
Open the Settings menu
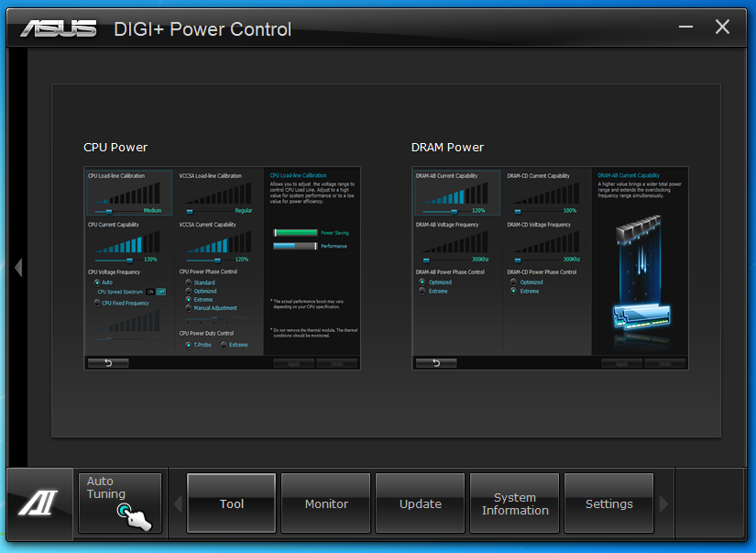click(609, 503)
